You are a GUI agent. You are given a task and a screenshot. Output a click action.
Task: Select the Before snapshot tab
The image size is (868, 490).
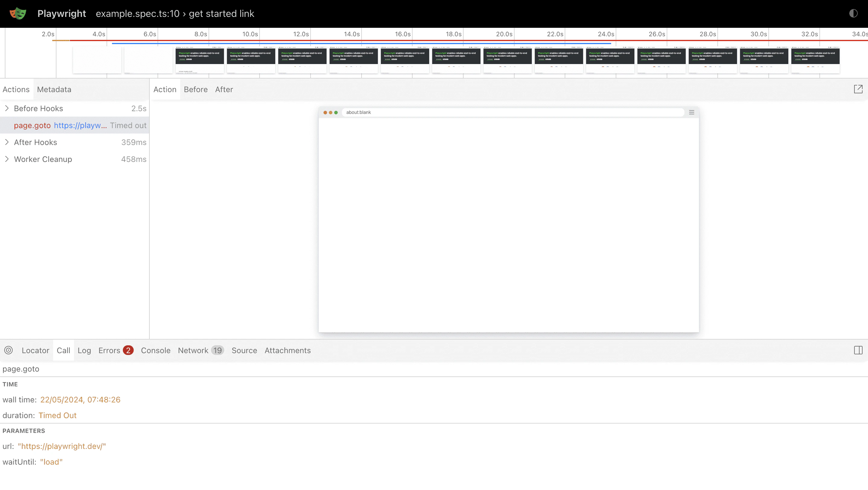click(x=196, y=89)
